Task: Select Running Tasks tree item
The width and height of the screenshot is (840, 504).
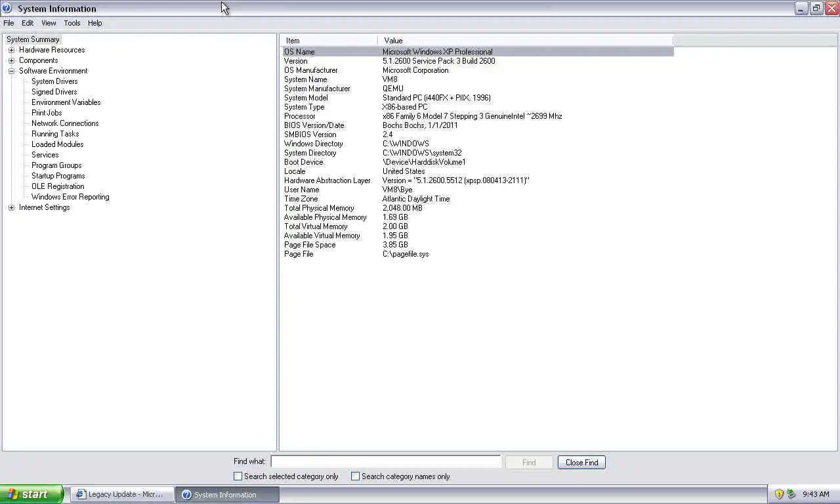Action: (55, 134)
